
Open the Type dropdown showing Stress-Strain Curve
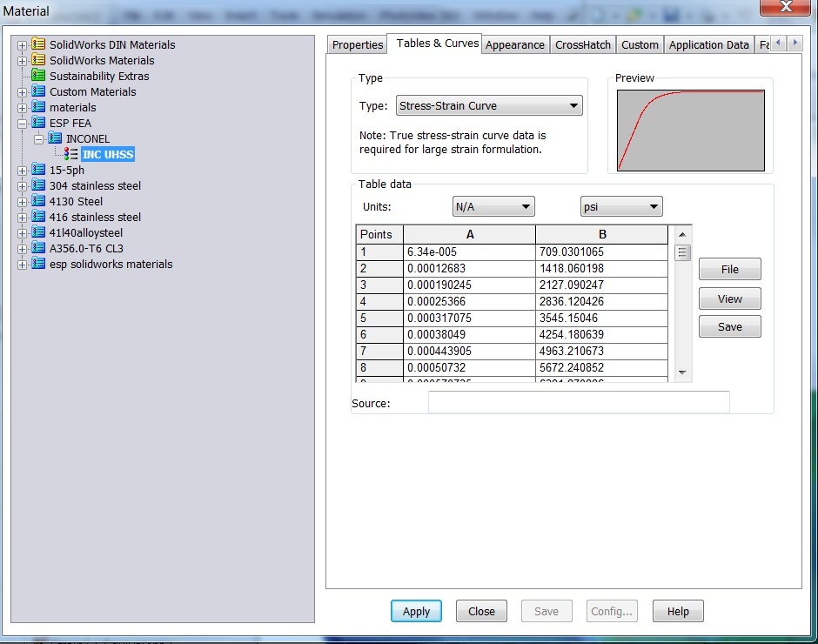tap(489, 105)
